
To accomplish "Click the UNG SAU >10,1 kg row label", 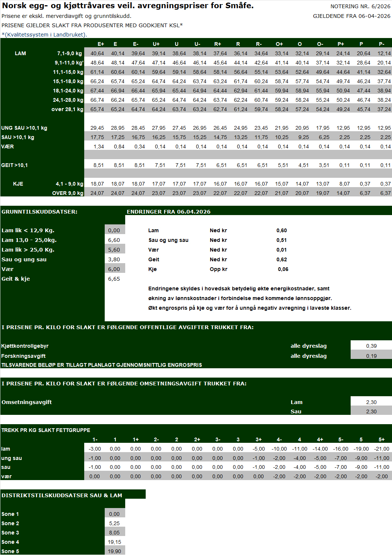I will pos(24,128).
